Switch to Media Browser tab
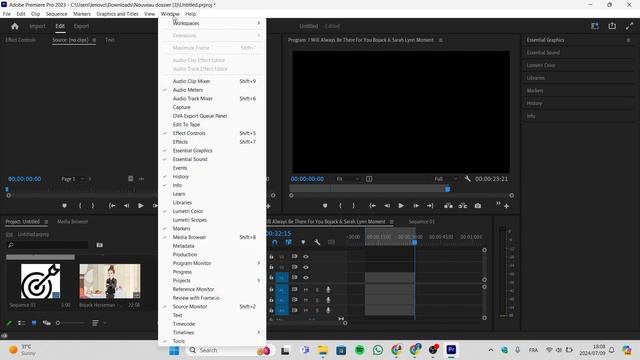The height and width of the screenshot is (360, 640). tap(72, 222)
